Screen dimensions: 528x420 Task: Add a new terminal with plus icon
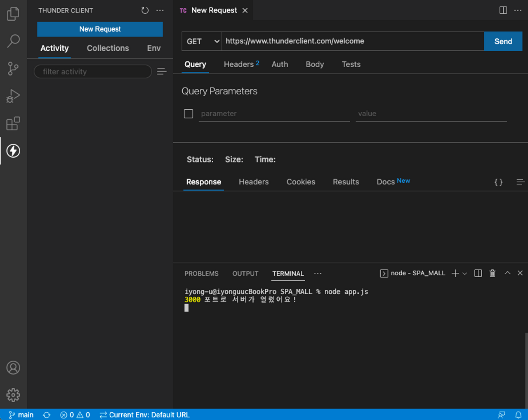[x=455, y=273]
